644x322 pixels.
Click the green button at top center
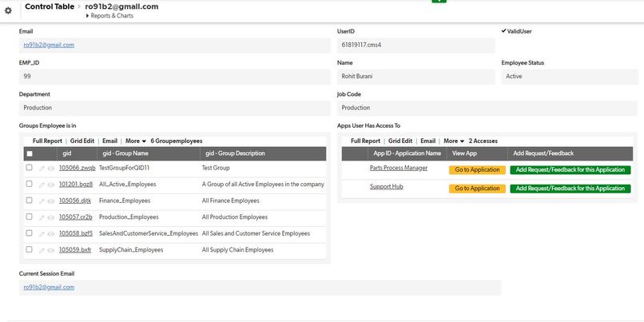pos(439,2)
